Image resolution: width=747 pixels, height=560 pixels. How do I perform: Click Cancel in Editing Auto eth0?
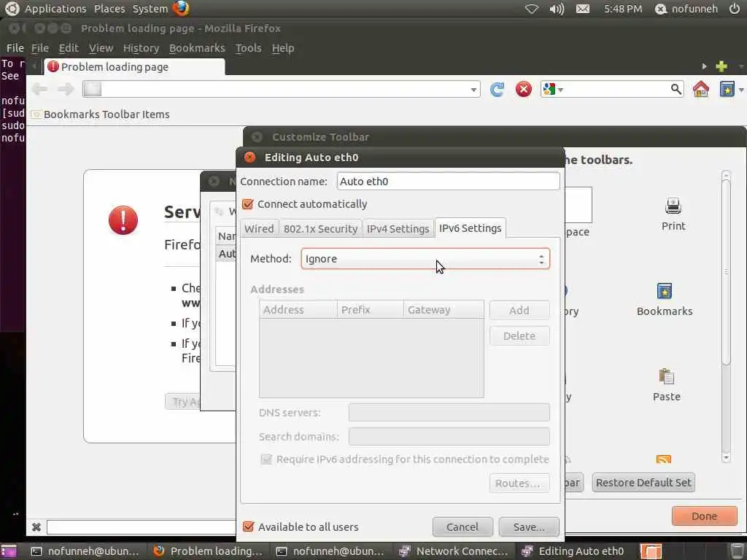tap(462, 526)
